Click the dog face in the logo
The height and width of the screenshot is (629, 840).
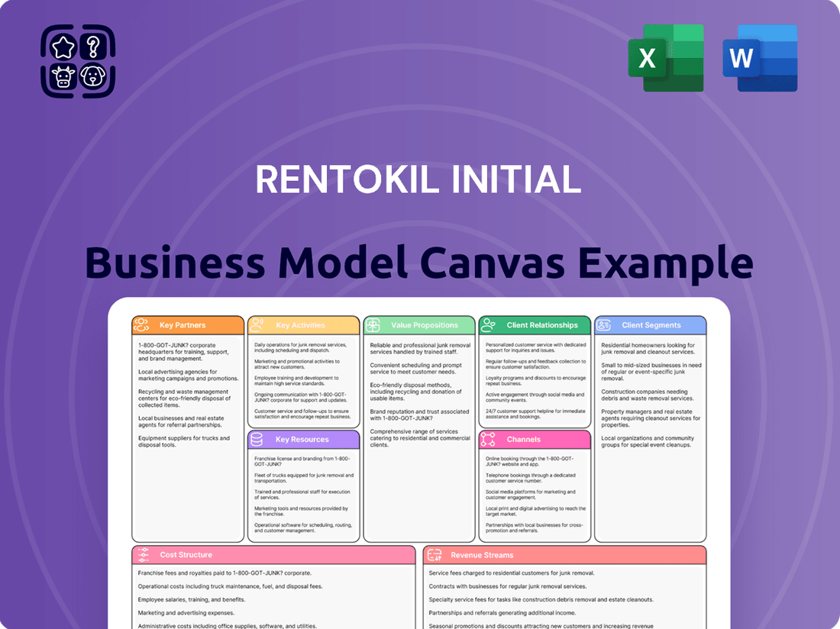(93, 76)
